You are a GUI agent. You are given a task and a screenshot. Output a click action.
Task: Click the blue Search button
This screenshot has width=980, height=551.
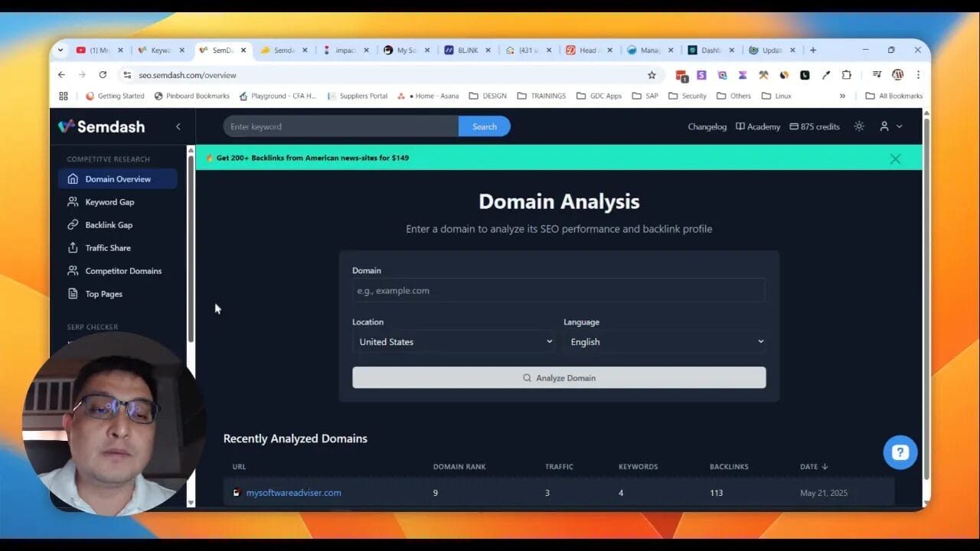[x=484, y=126]
